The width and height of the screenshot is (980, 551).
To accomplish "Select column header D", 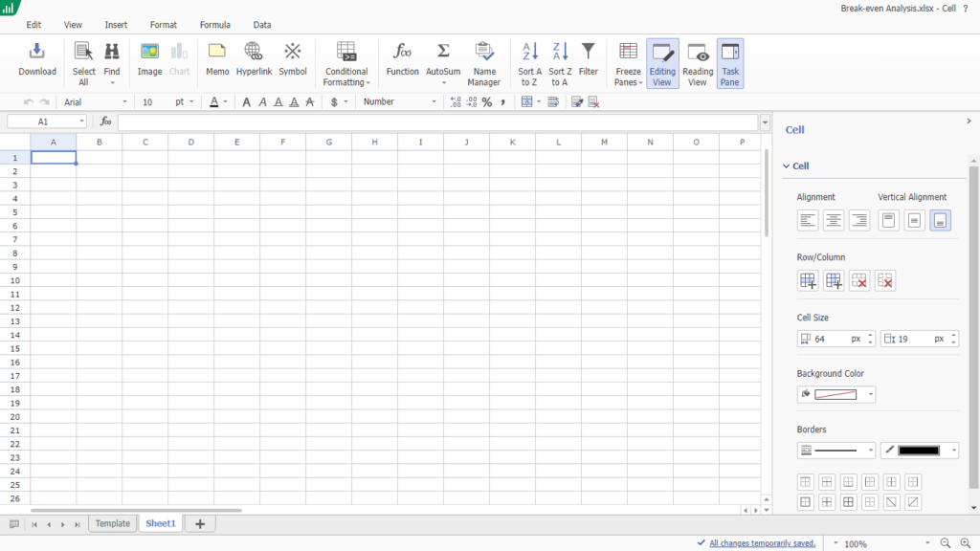I will point(191,143).
